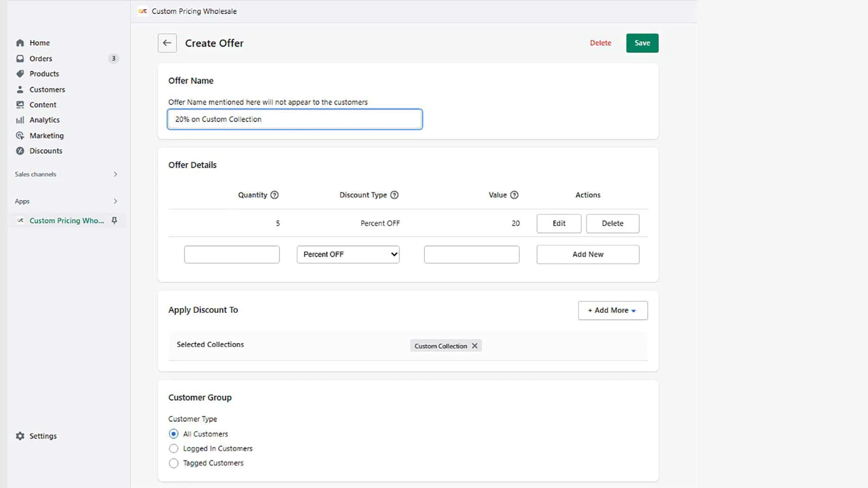The width and height of the screenshot is (868, 488).
Task: Open the Percent OFF discount type dropdown
Action: (348, 254)
